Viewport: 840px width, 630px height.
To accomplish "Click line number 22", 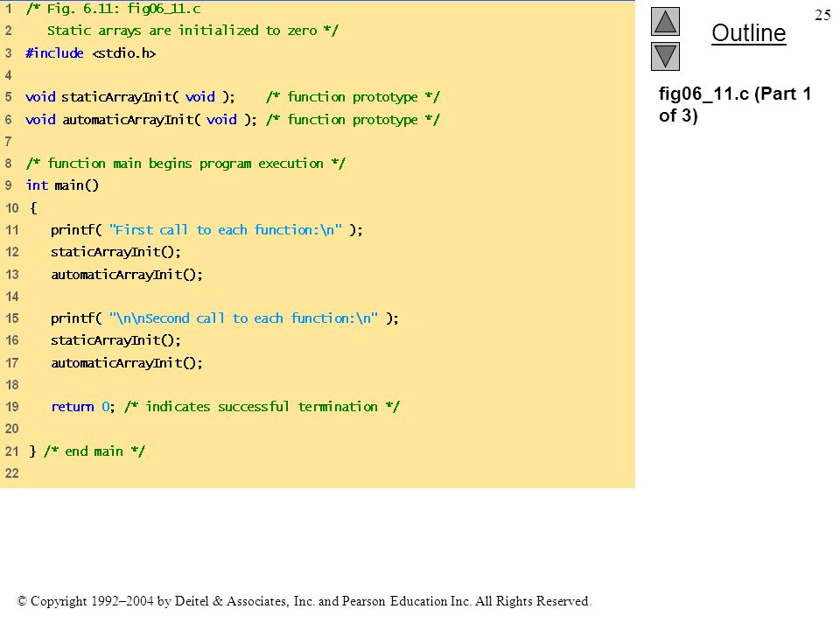I will click(x=11, y=473).
